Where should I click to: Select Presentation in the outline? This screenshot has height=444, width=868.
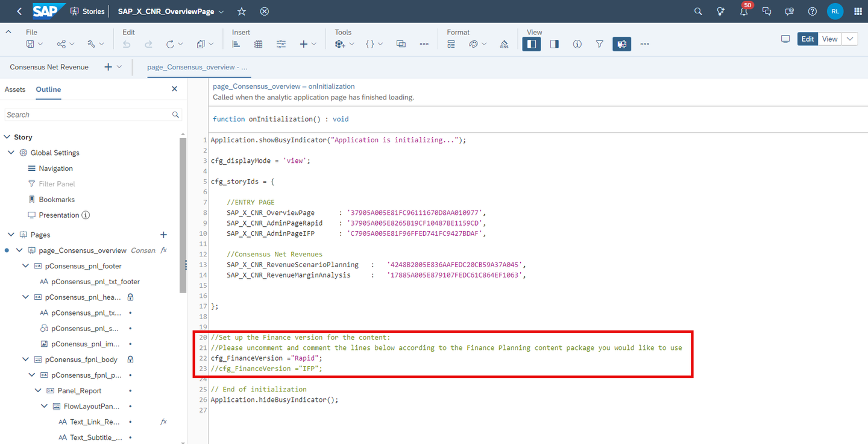tap(59, 215)
